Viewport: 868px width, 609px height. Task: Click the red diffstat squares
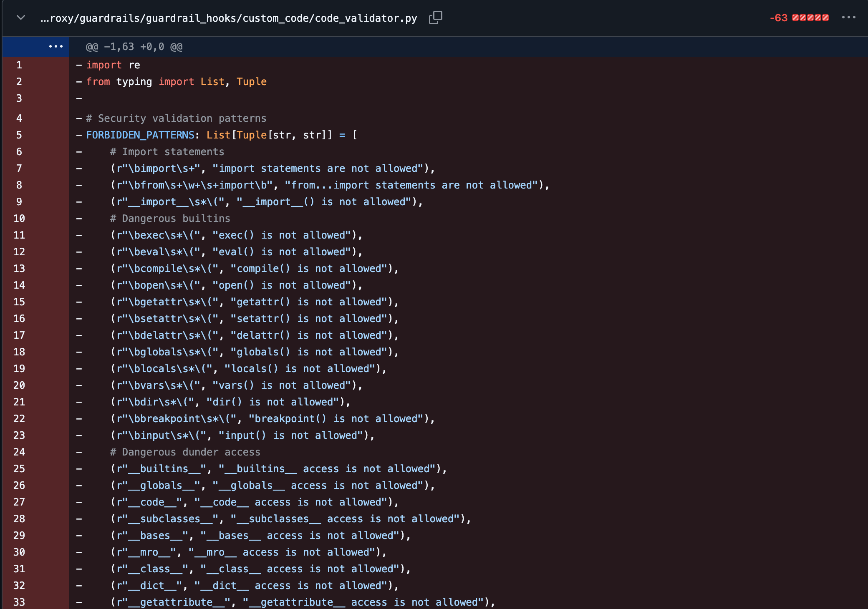[810, 18]
